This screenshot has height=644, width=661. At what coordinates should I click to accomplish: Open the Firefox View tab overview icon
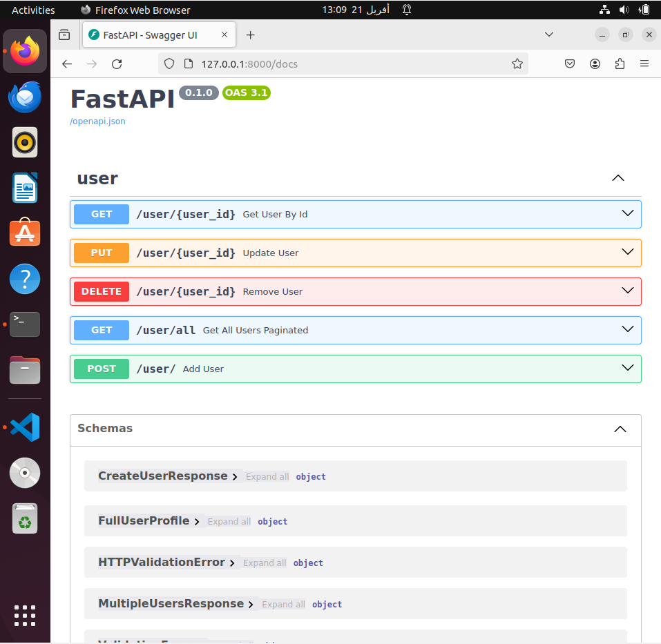[x=64, y=35]
